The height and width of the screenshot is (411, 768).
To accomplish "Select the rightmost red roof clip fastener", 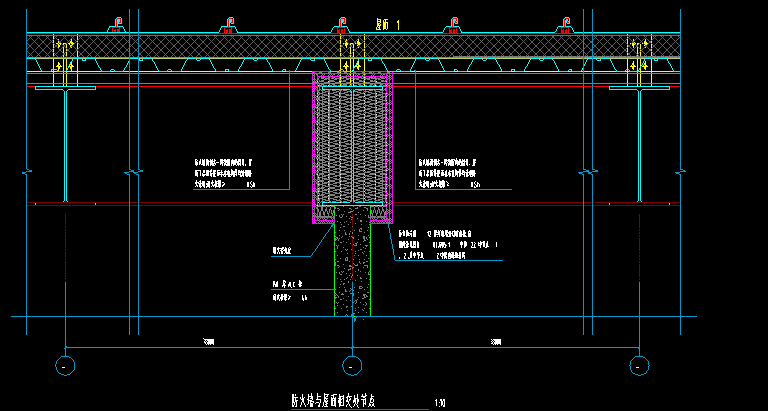I will pos(567,24).
